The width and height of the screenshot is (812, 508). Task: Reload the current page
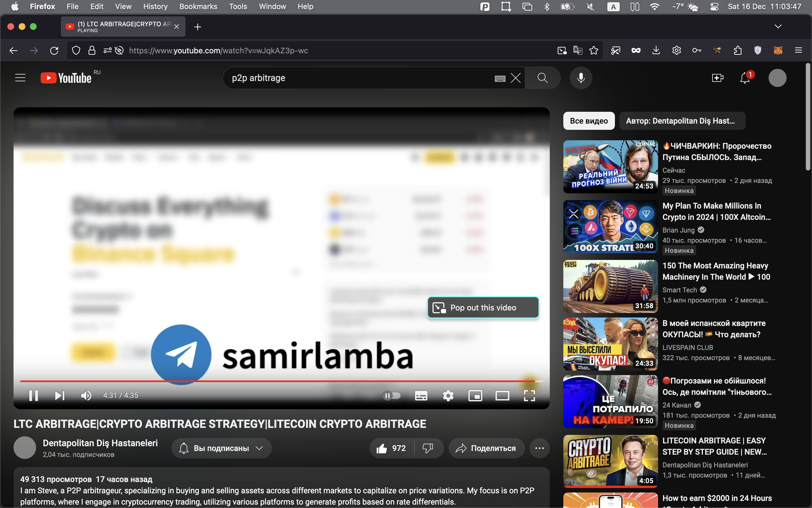click(x=54, y=51)
